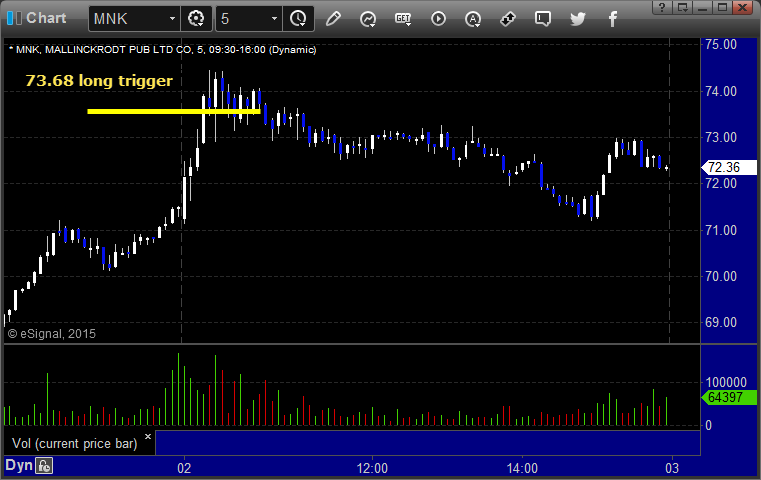Click the 73.68 long trigger annotation text
The height and width of the screenshot is (480, 761).
click(99, 81)
